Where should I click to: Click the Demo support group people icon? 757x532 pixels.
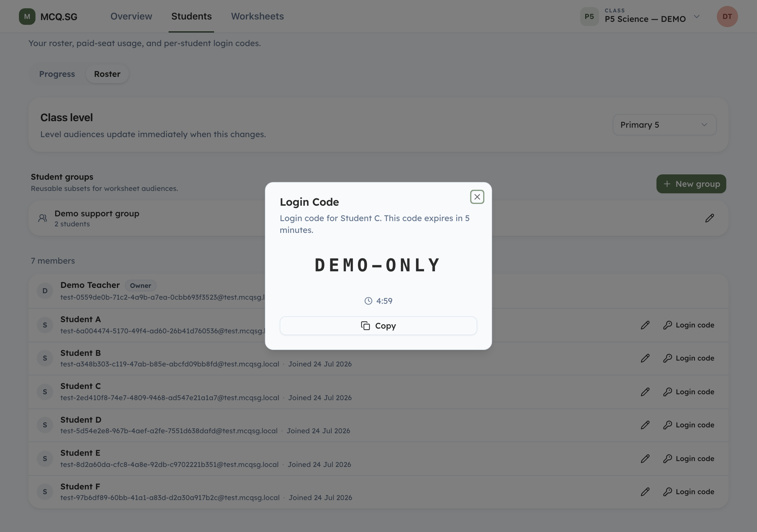point(43,218)
